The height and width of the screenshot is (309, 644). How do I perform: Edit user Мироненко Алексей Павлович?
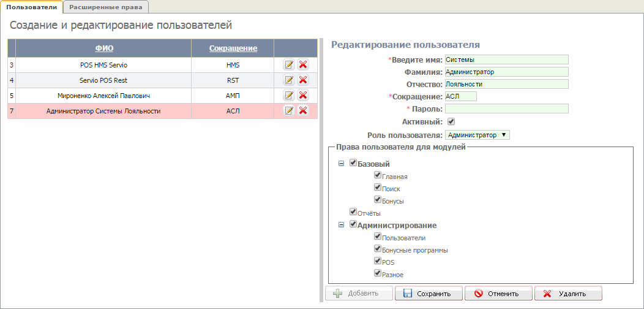coord(289,95)
